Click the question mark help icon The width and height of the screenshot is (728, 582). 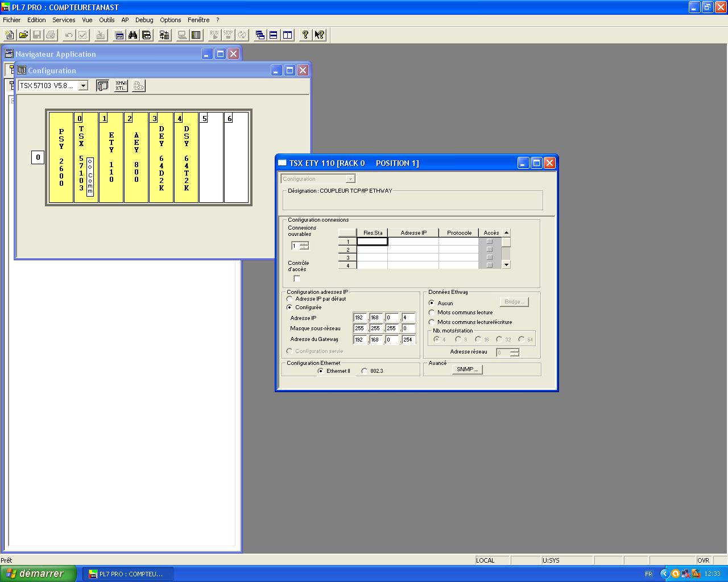305,35
